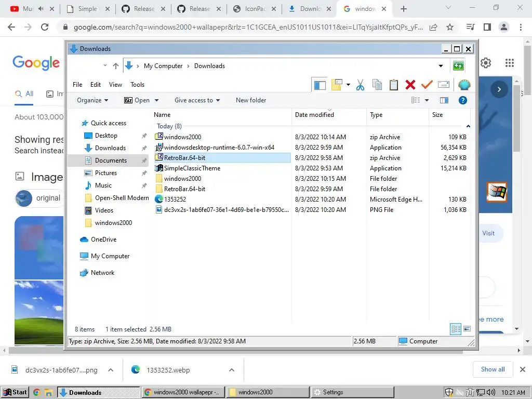Open the View menu
Image resolution: width=532 pixels, height=399 pixels.
(x=115, y=85)
